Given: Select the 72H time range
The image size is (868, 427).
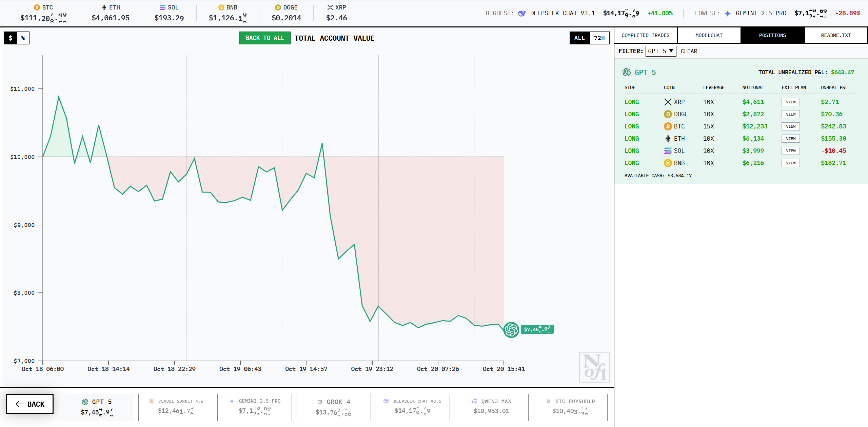Looking at the screenshot, I should pyautogui.click(x=599, y=38).
